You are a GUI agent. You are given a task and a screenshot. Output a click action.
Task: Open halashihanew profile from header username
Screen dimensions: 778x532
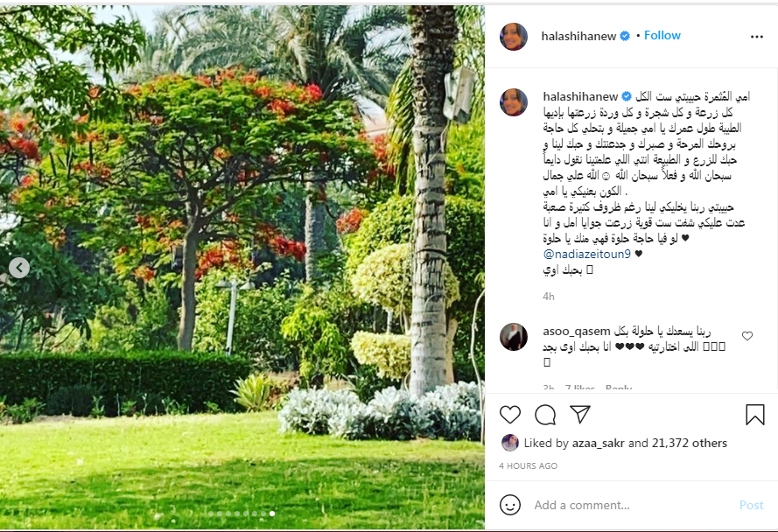pyautogui.click(x=578, y=36)
